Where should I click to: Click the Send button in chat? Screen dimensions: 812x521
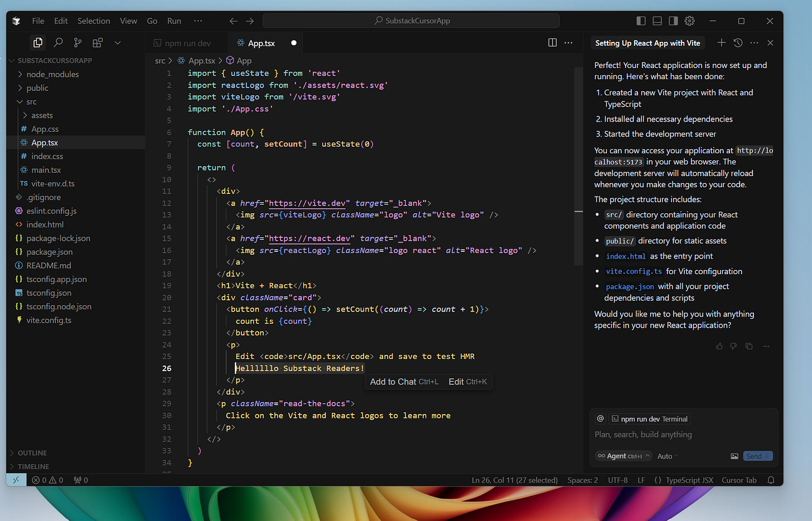click(x=758, y=456)
